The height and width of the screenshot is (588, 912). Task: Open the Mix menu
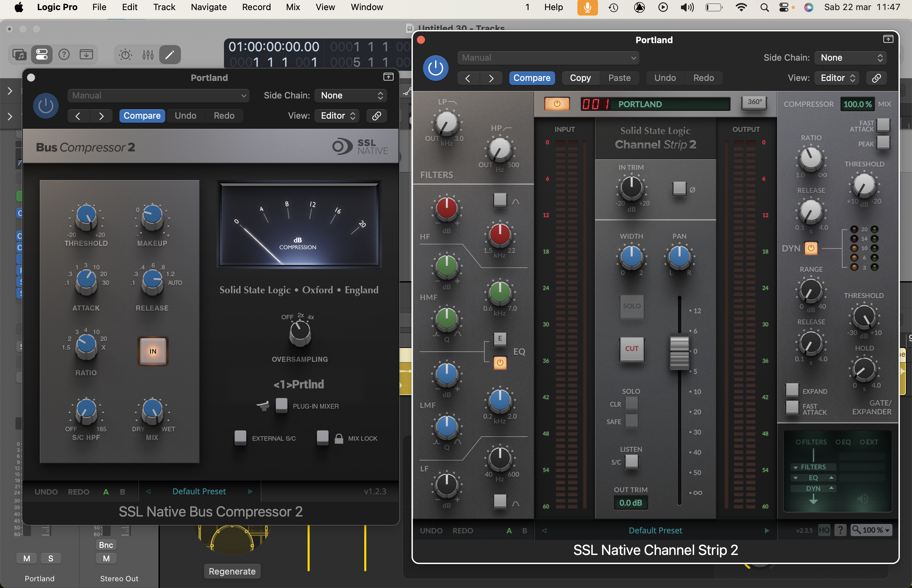coord(293,7)
